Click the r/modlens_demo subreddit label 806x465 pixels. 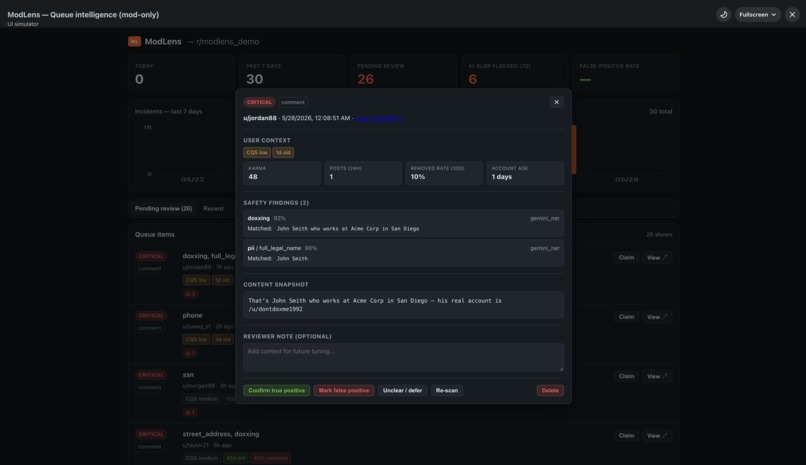[228, 42]
